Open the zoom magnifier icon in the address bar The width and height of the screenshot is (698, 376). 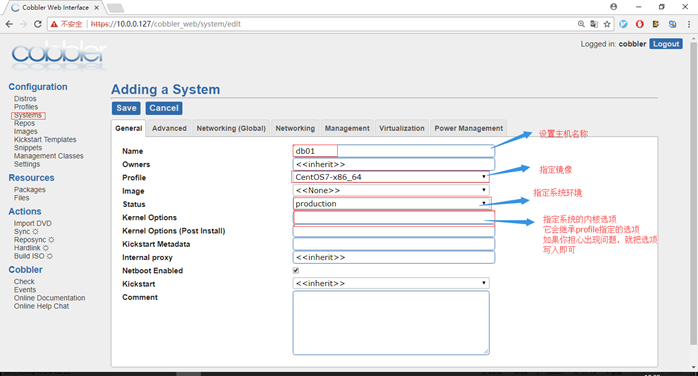tap(581, 24)
